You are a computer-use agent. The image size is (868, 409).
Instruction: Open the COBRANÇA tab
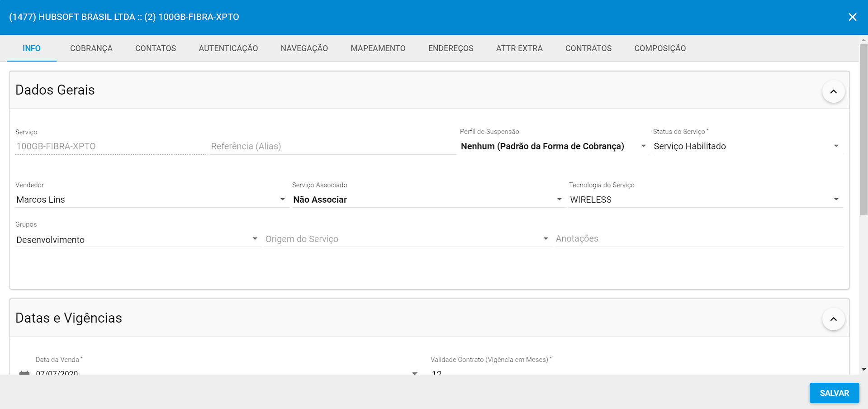pyautogui.click(x=91, y=48)
